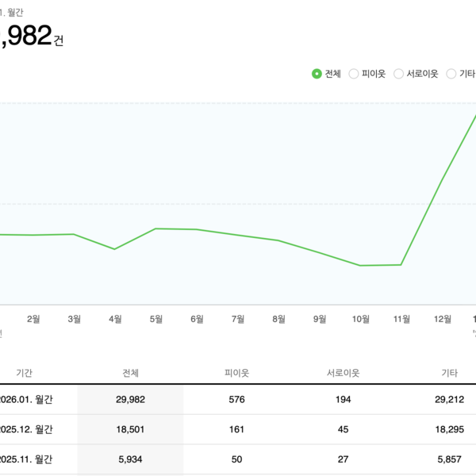
Task: Click the 161 피이웃 cell
Action: pyautogui.click(x=236, y=429)
